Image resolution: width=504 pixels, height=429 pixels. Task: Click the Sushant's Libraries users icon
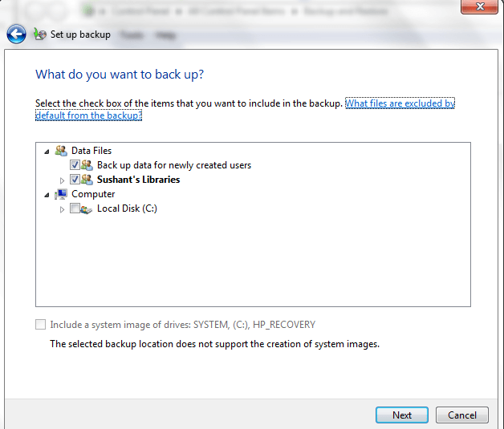pos(87,180)
